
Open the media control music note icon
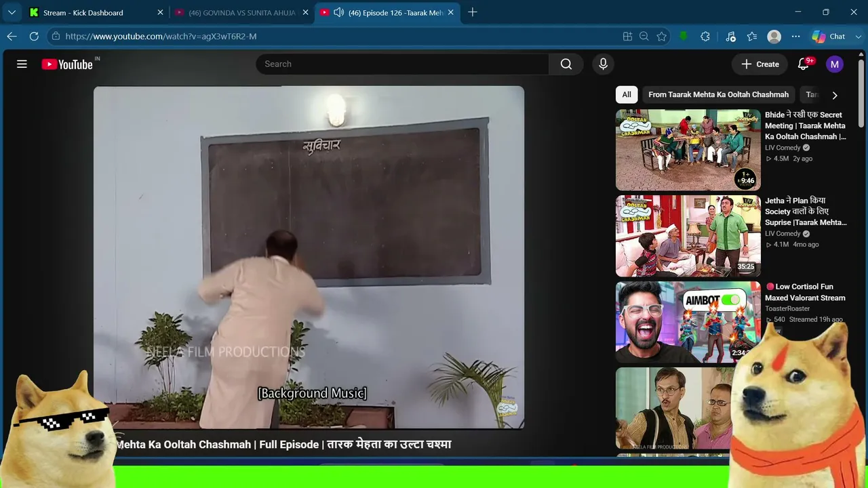point(730,37)
